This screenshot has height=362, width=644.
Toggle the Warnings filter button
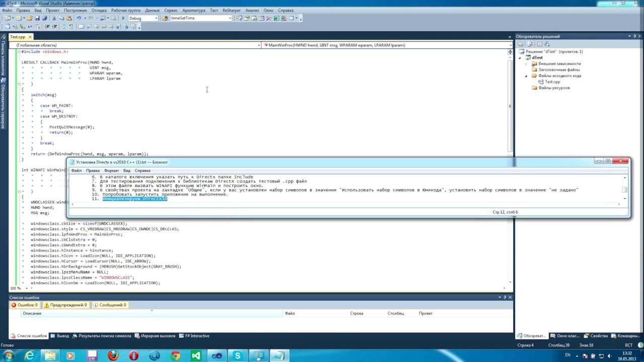pyautogui.click(x=66, y=305)
